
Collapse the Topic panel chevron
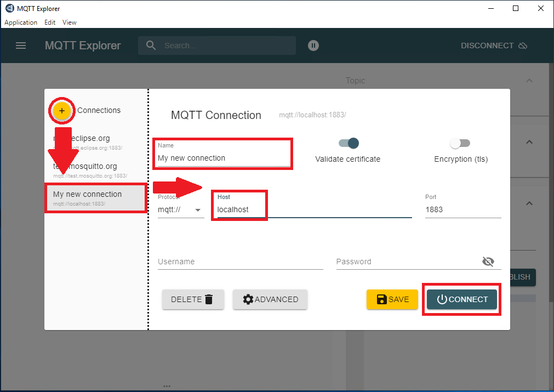coord(529,81)
